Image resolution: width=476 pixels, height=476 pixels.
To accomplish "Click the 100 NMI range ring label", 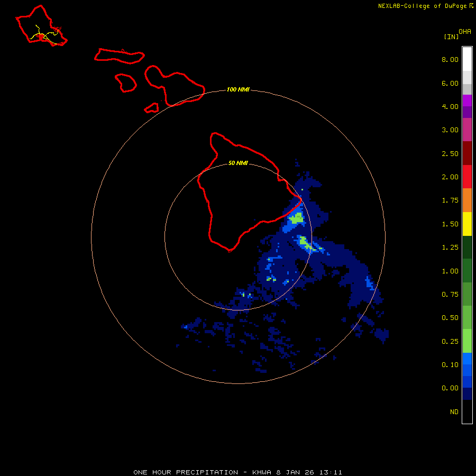I will pyautogui.click(x=239, y=89).
